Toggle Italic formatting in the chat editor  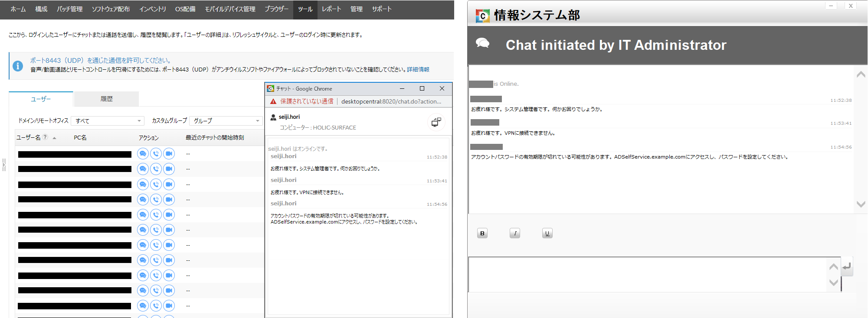pyautogui.click(x=515, y=233)
